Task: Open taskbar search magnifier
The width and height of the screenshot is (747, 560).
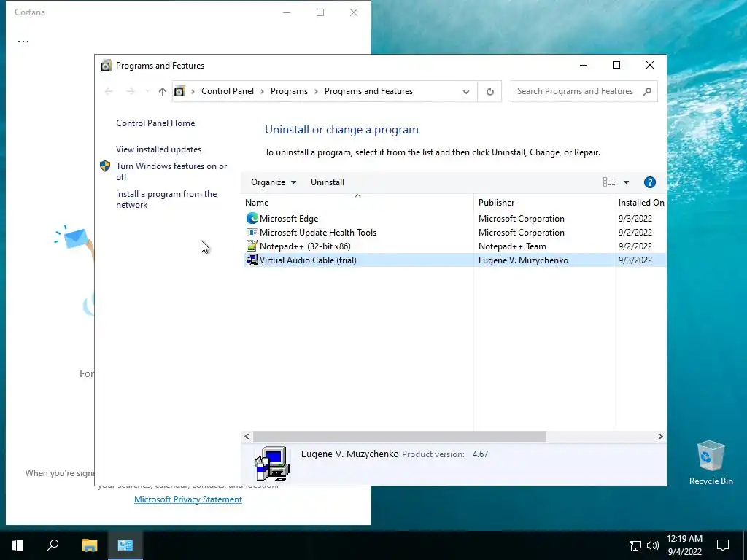Action: pyautogui.click(x=53, y=545)
